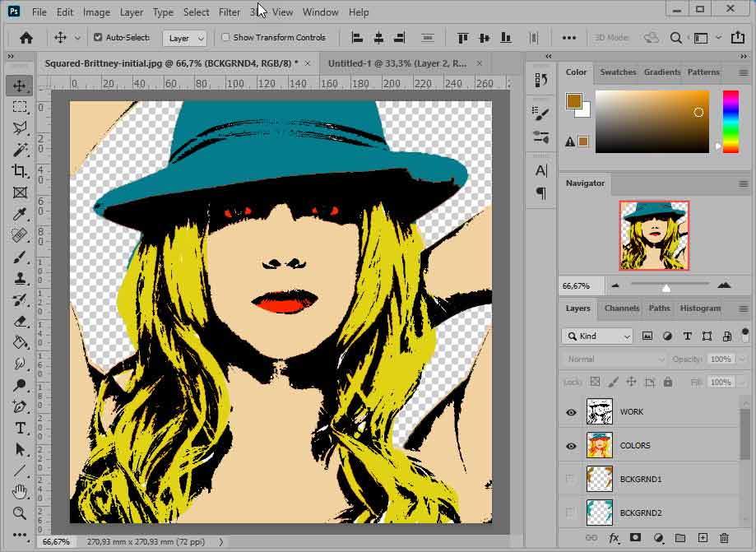Select the Move tool in the toolbox
This screenshot has width=756, height=552.
click(x=19, y=86)
